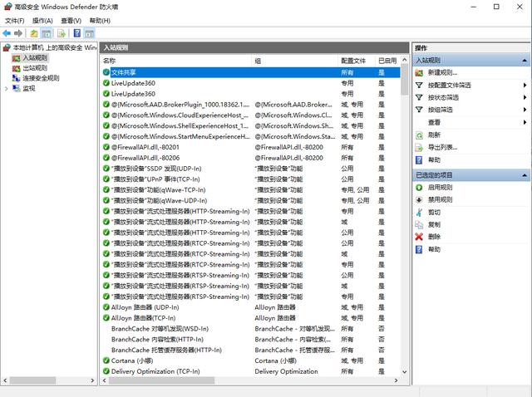The height and width of the screenshot is (397, 532).
Task: Click the Forward arrow toolbar icon
Action: tap(18, 33)
